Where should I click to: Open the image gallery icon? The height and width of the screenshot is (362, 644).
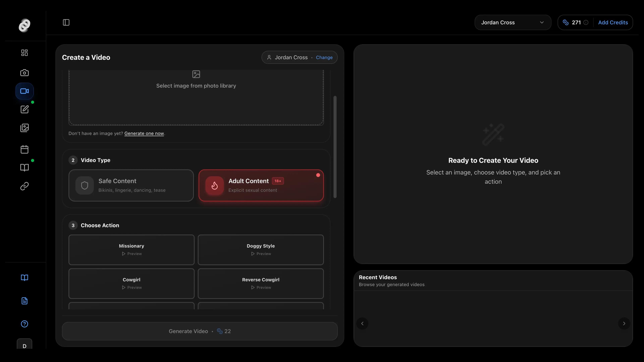click(x=24, y=128)
